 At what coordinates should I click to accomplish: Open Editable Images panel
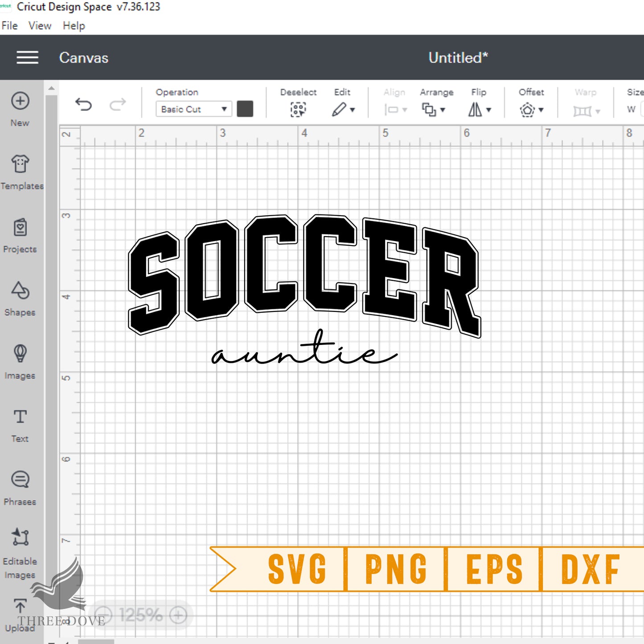click(20, 537)
